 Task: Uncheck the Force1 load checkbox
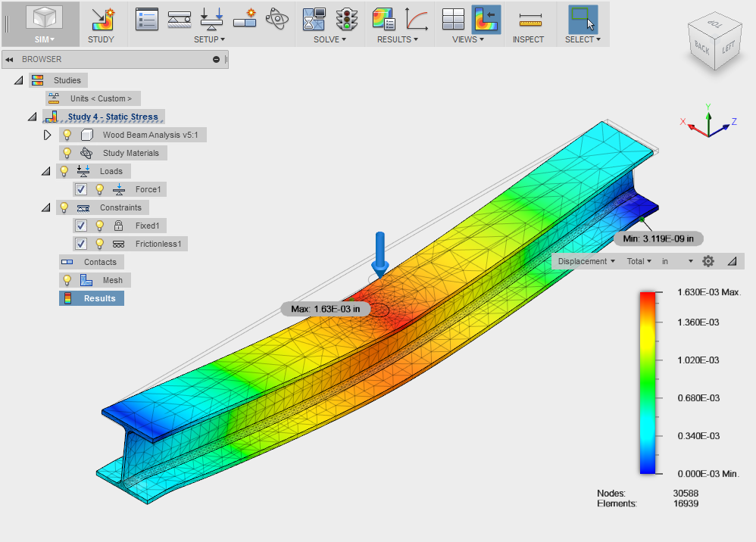[81, 189]
